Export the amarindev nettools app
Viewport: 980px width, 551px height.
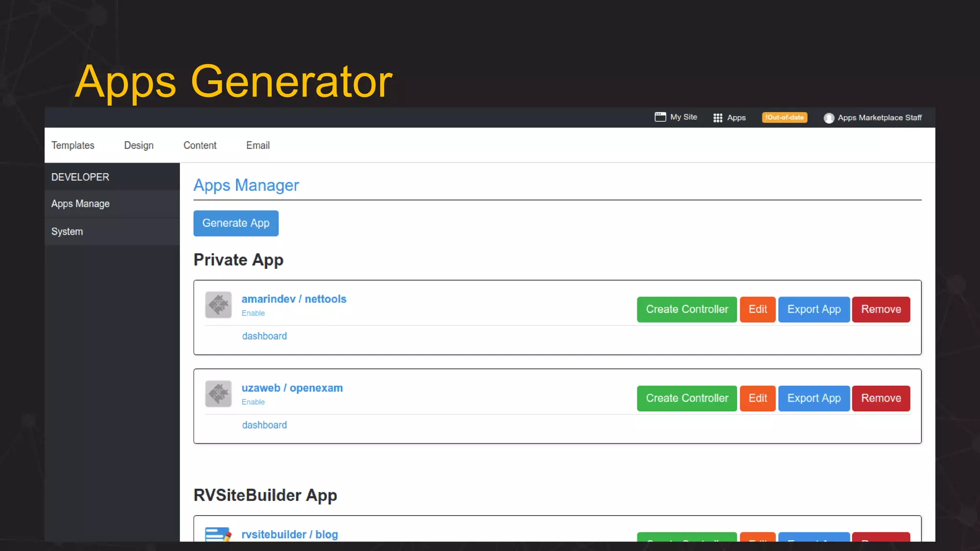click(814, 309)
